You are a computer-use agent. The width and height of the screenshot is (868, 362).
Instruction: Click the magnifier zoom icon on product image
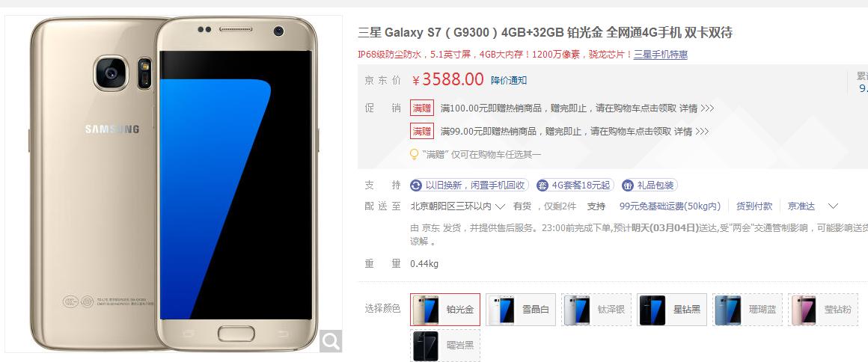tap(331, 342)
